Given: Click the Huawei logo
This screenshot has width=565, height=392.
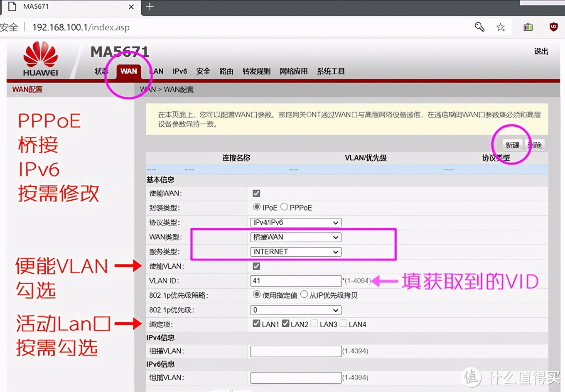Looking at the screenshot, I should pyautogui.click(x=40, y=59).
